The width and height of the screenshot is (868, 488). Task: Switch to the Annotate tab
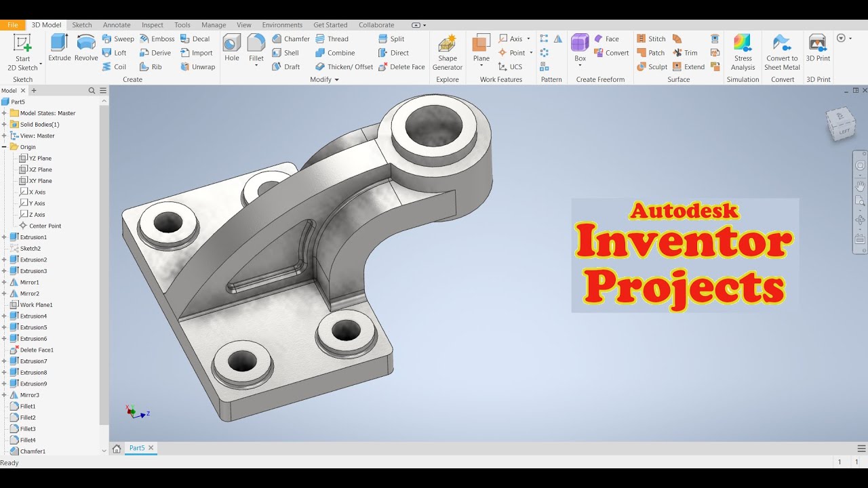[x=117, y=25]
